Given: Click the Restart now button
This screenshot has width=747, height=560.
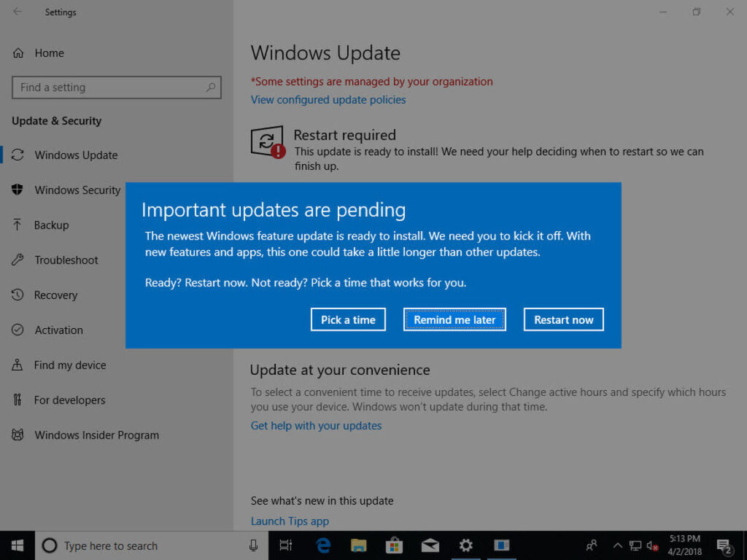Looking at the screenshot, I should 563,319.
